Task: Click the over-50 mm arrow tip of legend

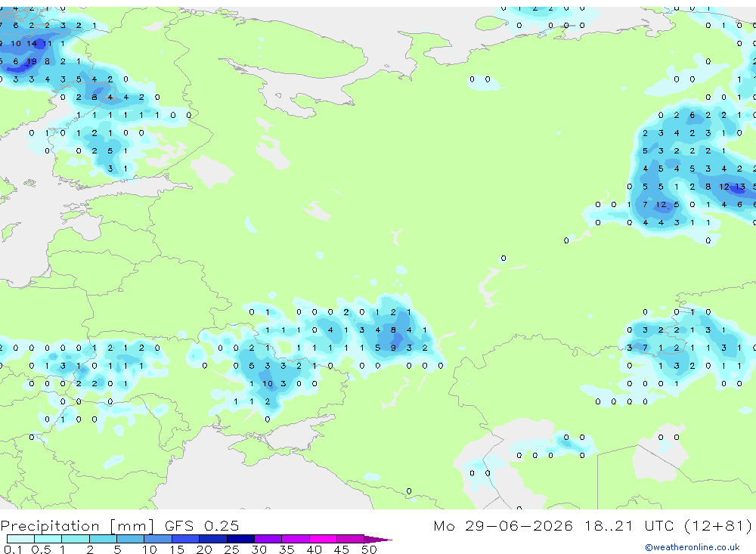Action: pyautogui.click(x=378, y=540)
